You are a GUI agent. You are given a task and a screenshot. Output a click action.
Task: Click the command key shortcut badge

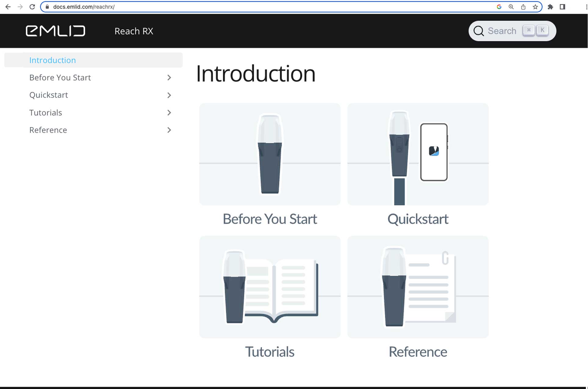529,30
